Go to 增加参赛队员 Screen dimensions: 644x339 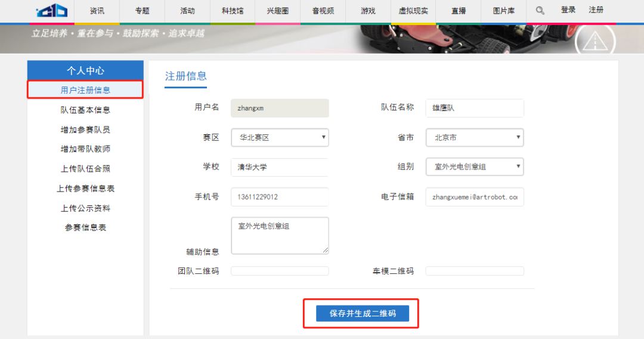(85, 130)
